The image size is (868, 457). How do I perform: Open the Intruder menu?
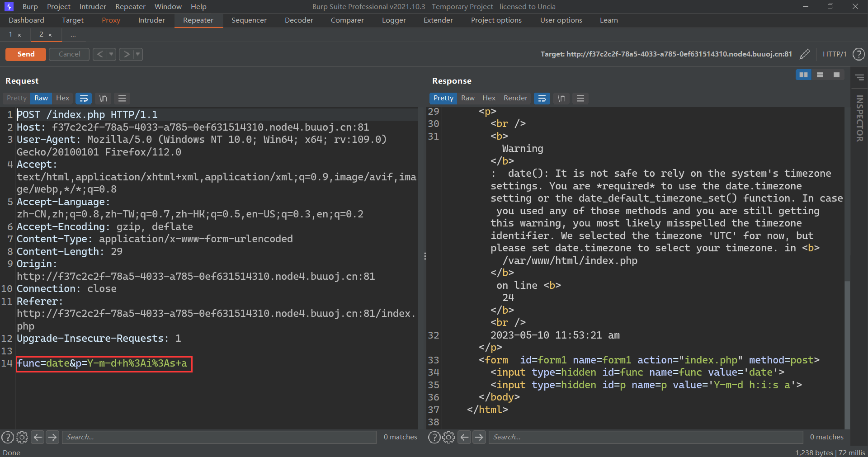[x=93, y=6]
